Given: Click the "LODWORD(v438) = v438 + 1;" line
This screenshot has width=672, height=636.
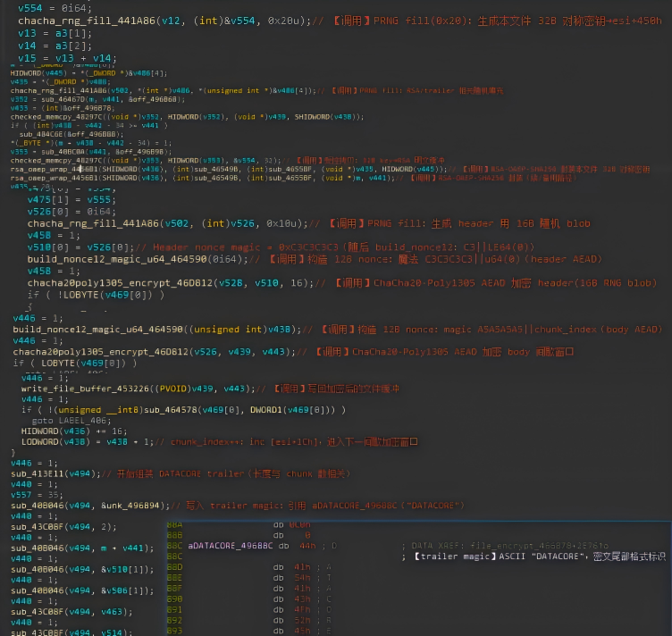Looking at the screenshot, I should point(88,441).
